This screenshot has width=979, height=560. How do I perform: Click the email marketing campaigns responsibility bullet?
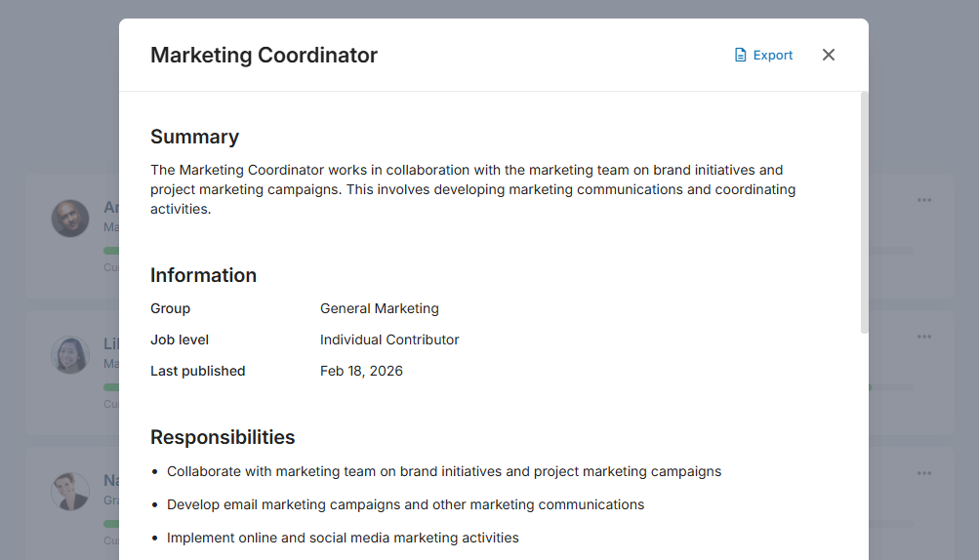pyautogui.click(x=405, y=504)
